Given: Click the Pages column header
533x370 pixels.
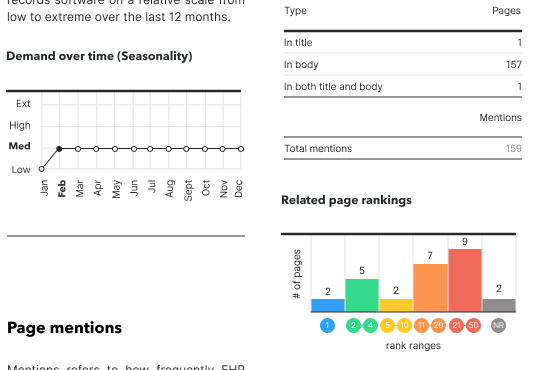Looking at the screenshot, I should tap(506, 11).
